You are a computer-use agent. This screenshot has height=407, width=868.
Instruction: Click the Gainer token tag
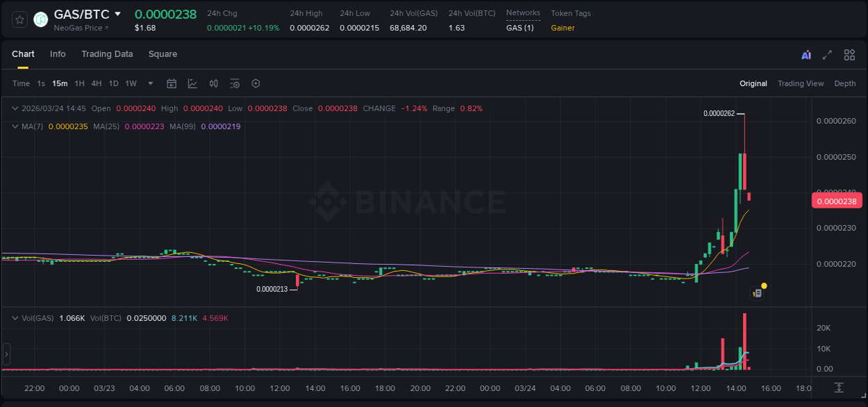click(x=562, y=28)
